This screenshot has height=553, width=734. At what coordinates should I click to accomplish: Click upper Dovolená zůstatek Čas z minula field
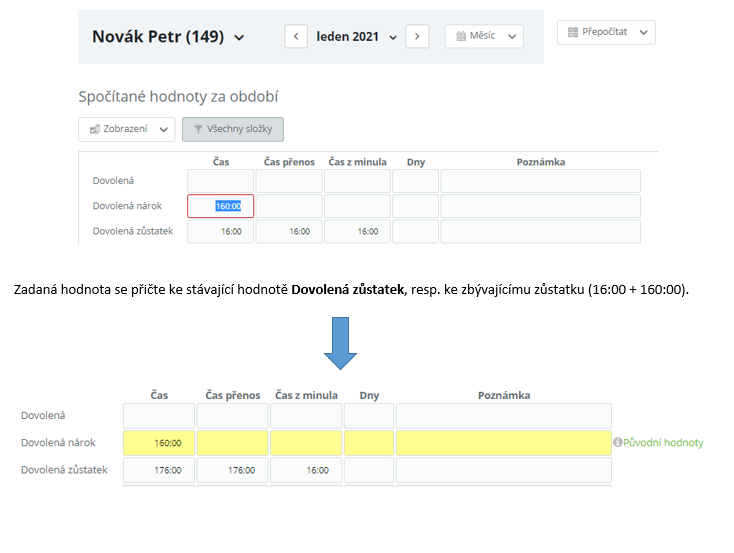click(x=357, y=231)
